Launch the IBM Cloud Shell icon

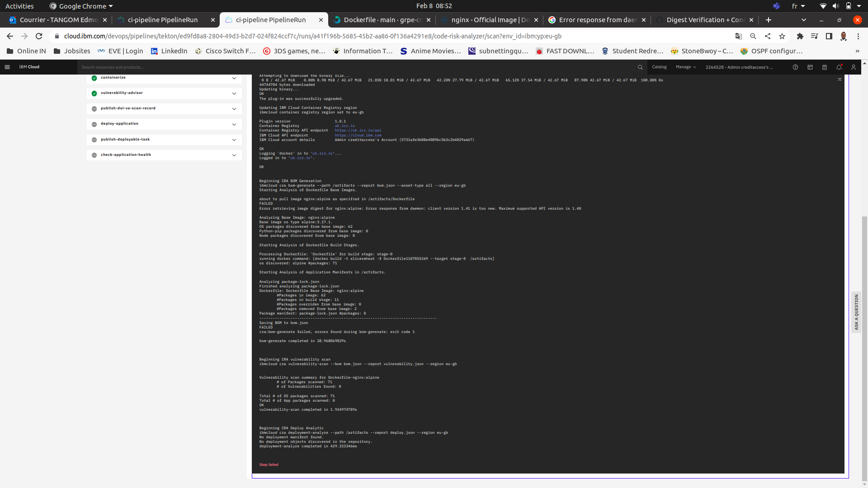[x=810, y=67]
